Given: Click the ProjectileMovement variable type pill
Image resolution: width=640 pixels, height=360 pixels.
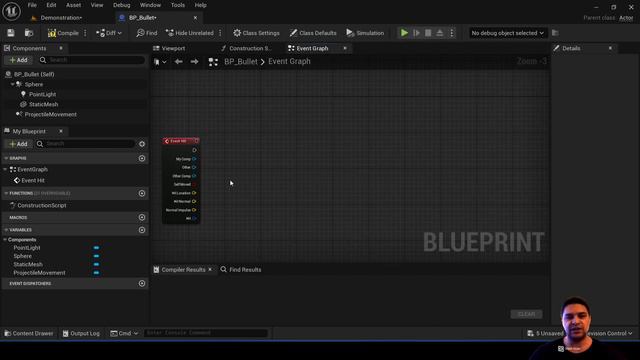Looking at the screenshot, I should pyautogui.click(x=96, y=273).
